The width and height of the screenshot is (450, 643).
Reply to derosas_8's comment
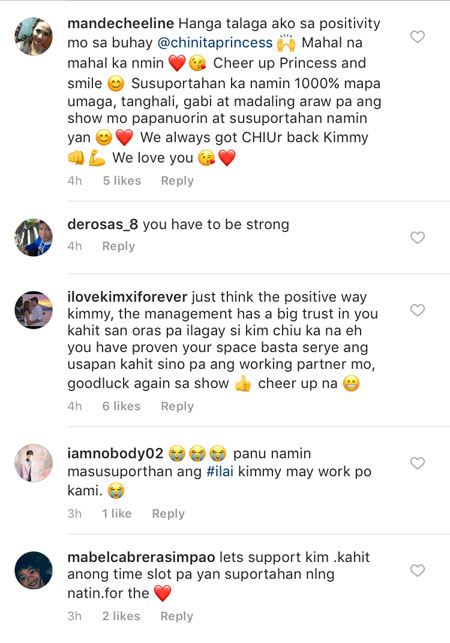[119, 246]
